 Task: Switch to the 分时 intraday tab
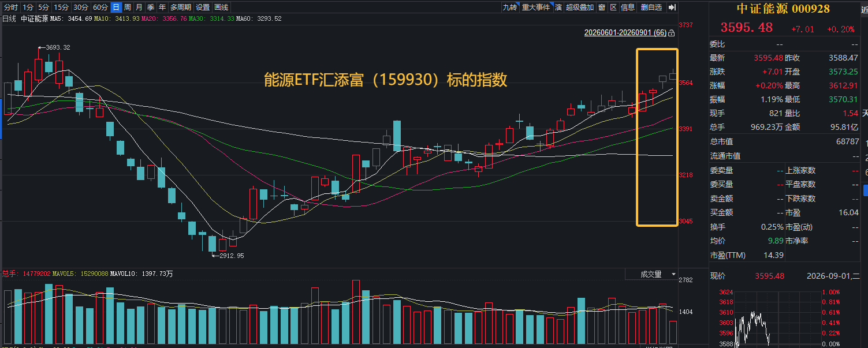[x=11, y=8]
